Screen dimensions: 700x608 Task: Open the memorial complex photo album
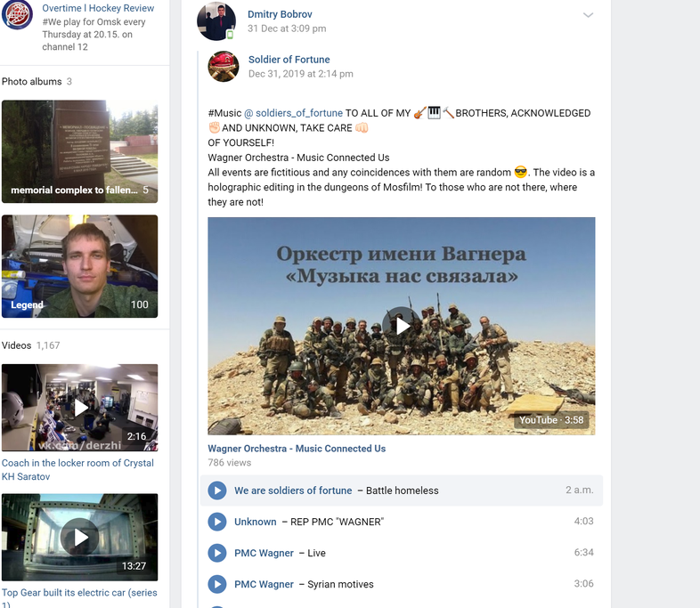point(79,150)
